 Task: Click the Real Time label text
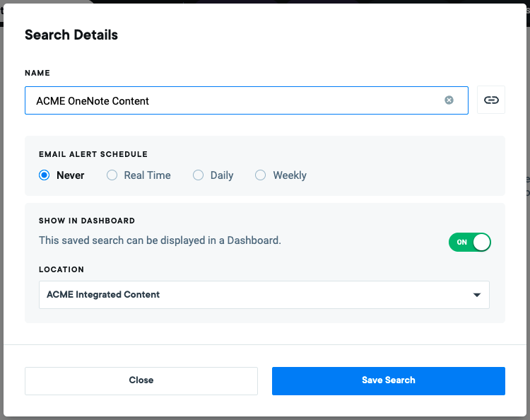pyautogui.click(x=148, y=175)
